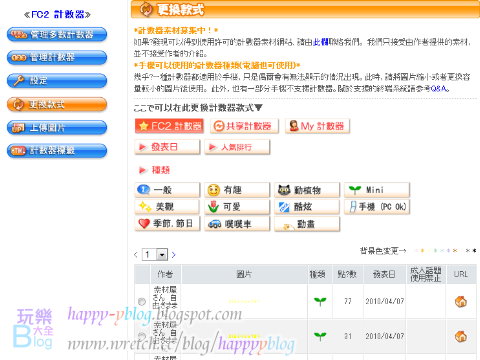This screenshot has height=360, width=480.
Task: Expand the 種類 arrow heading
Action: tap(154, 170)
